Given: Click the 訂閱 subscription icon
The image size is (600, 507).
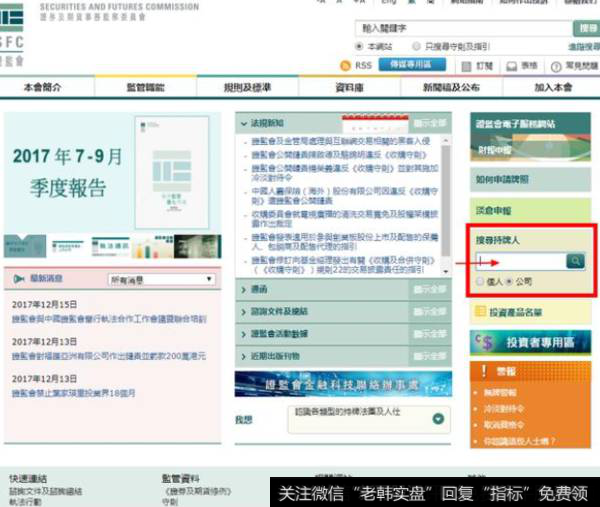Looking at the screenshot, I should (x=466, y=67).
